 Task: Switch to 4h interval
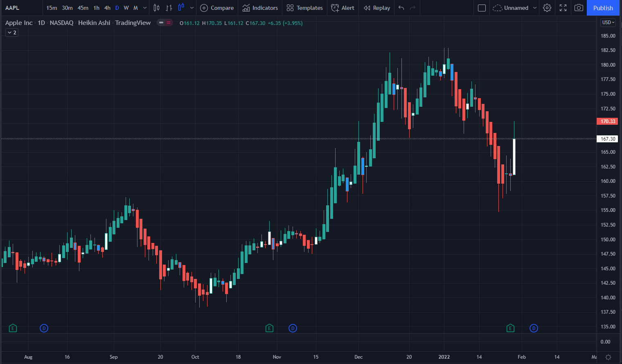(107, 8)
